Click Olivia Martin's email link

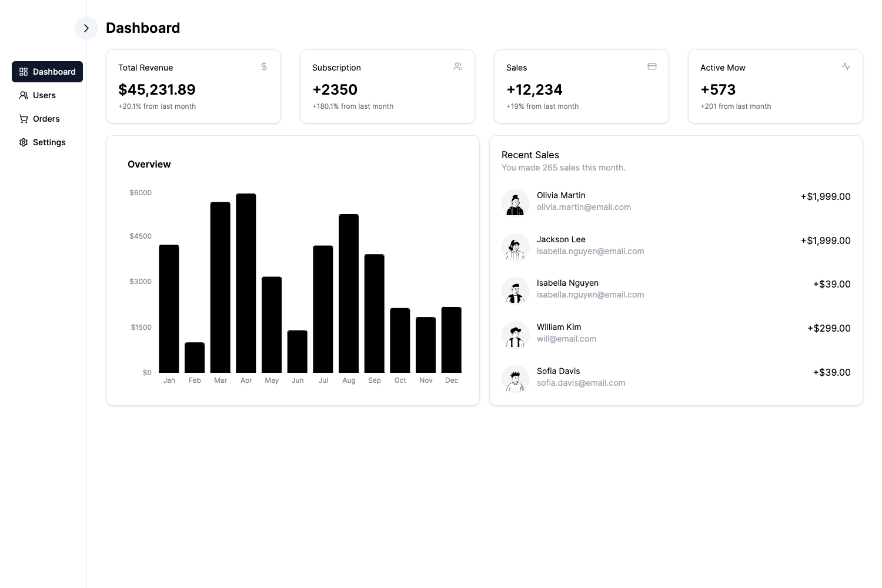pyautogui.click(x=584, y=206)
